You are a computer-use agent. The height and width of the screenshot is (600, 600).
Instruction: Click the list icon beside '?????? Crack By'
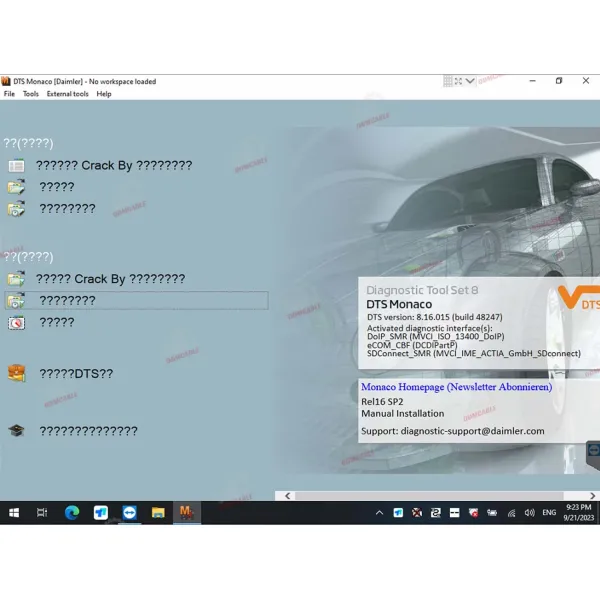click(16, 166)
